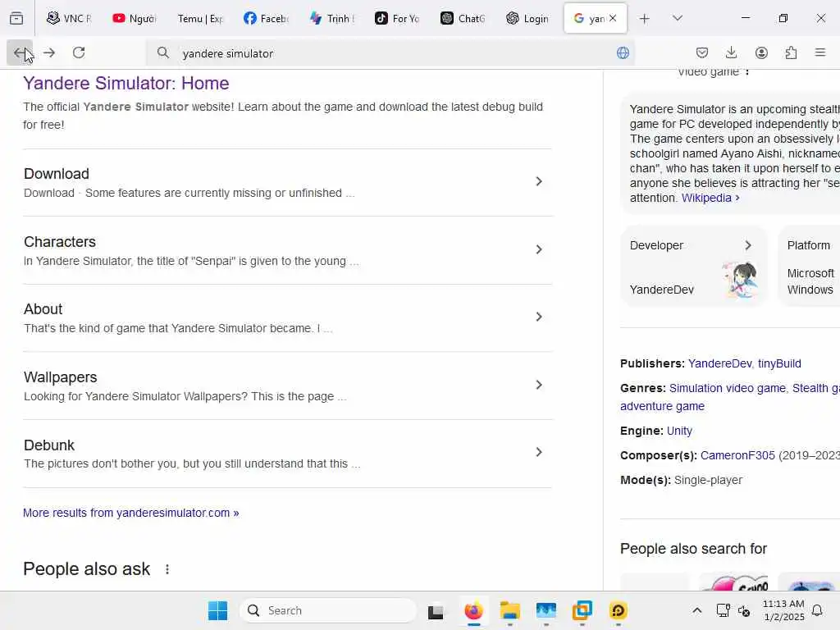Expand the About row chevron
Screen dimensions: 840x630
(539, 317)
